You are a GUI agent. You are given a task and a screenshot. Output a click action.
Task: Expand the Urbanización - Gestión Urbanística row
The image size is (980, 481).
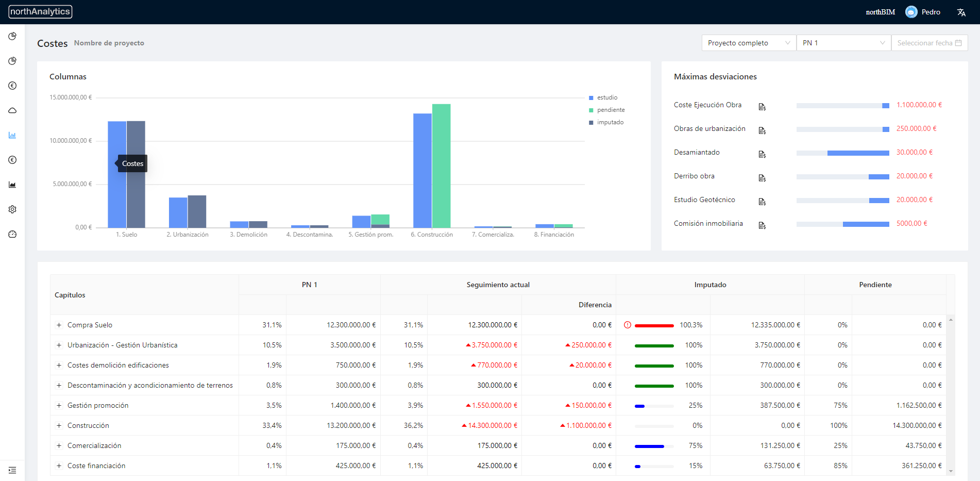59,345
